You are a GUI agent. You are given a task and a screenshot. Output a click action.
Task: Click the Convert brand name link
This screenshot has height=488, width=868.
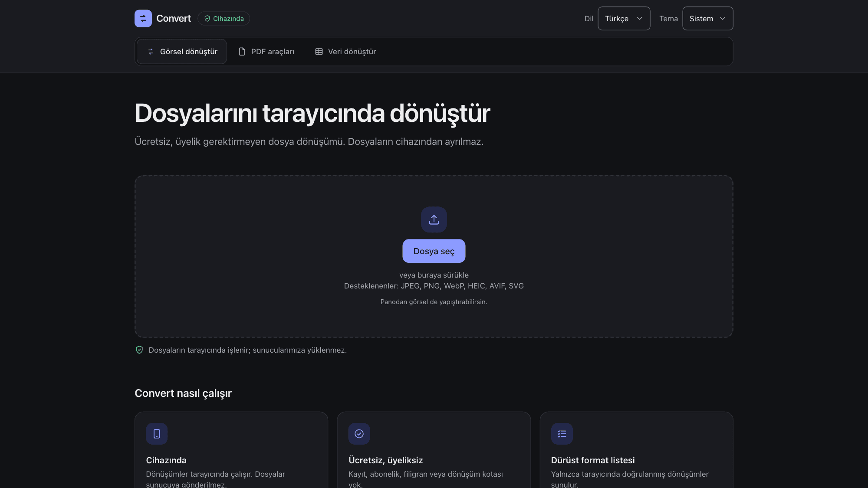pos(174,19)
